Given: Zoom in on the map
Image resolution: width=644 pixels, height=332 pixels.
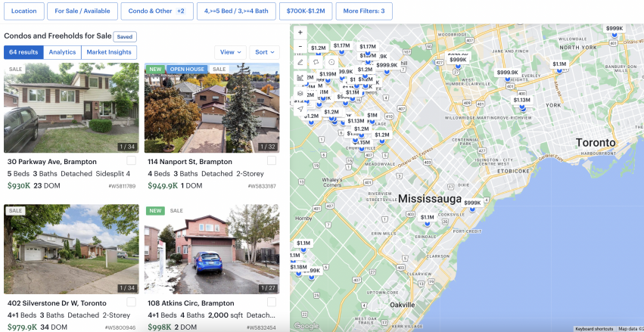Looking at the screenshot, I should [300, 33].
